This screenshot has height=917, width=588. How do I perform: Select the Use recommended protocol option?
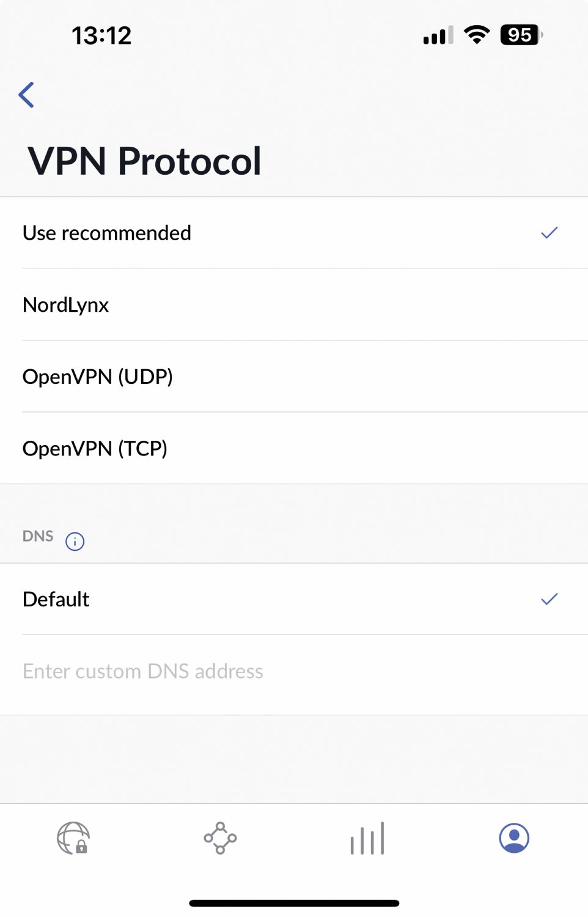point(294,233)
